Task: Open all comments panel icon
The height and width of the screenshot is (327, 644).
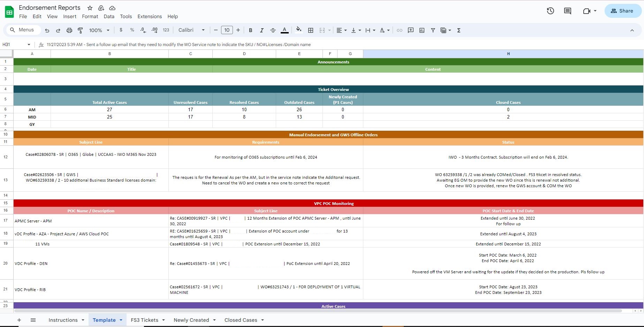Action: [568, 11]
